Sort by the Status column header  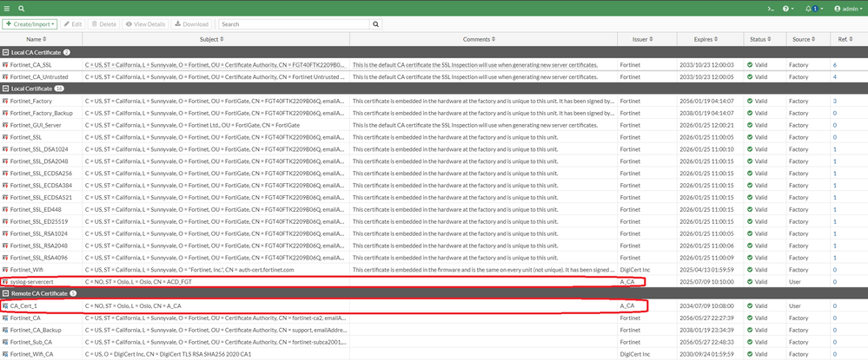click(760, 39)
